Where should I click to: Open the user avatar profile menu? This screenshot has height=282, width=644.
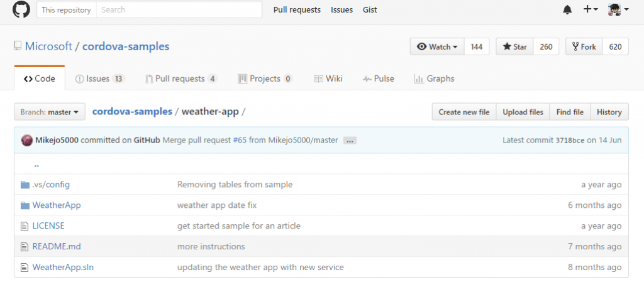(x=618, y=9)
